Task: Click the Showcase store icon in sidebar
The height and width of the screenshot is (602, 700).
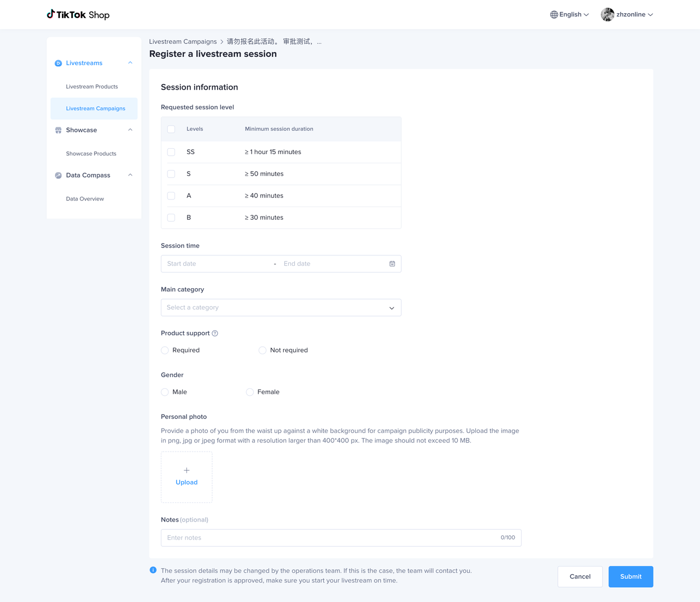Action: [x=59, y=130]
